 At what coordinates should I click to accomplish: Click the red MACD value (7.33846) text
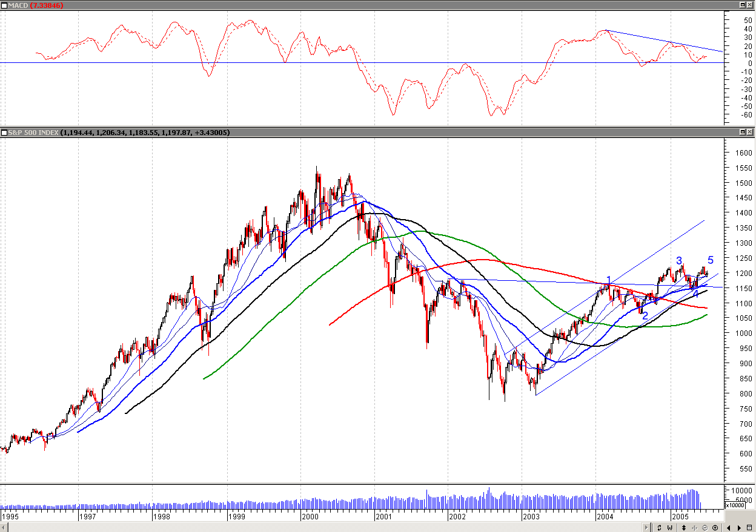46,4
